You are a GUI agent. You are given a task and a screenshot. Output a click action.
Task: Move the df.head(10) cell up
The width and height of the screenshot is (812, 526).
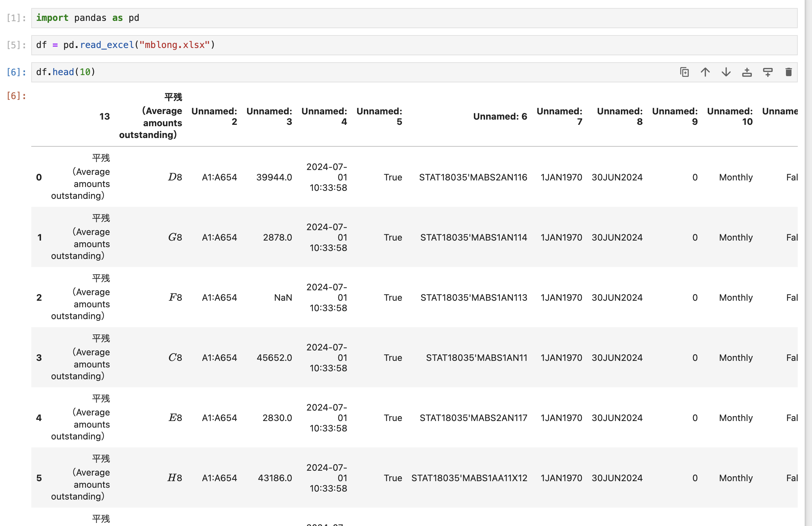coord(705,72)
